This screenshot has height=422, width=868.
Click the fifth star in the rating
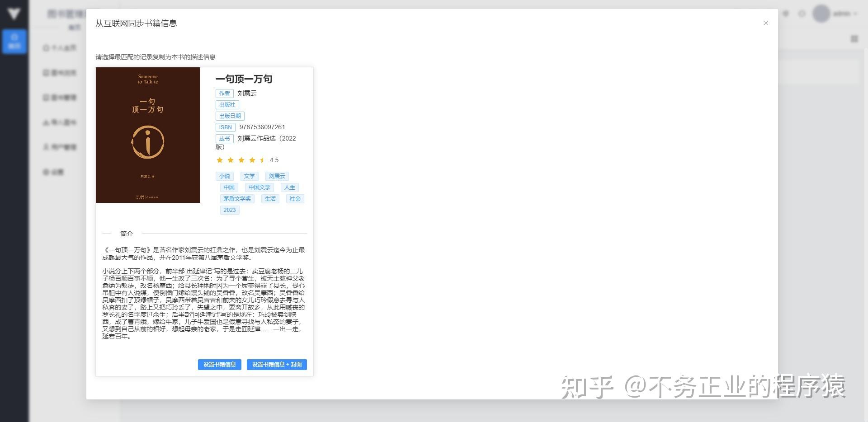263,160
